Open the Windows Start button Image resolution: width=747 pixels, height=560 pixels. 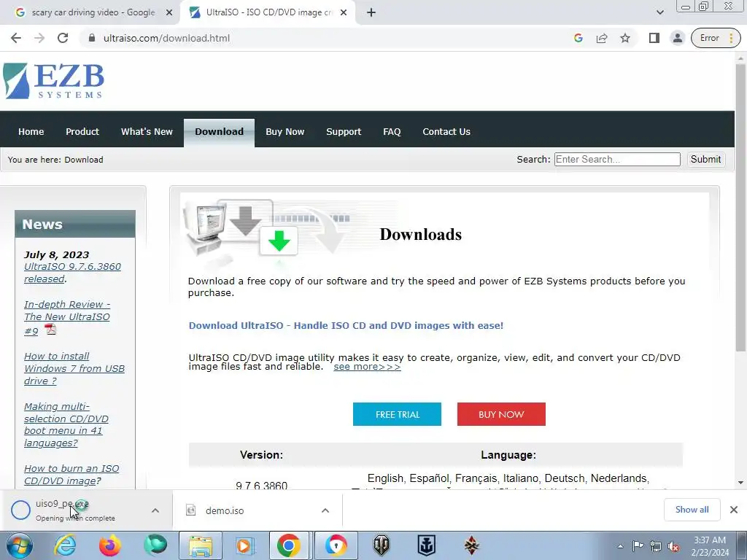(x=18, y=545)
